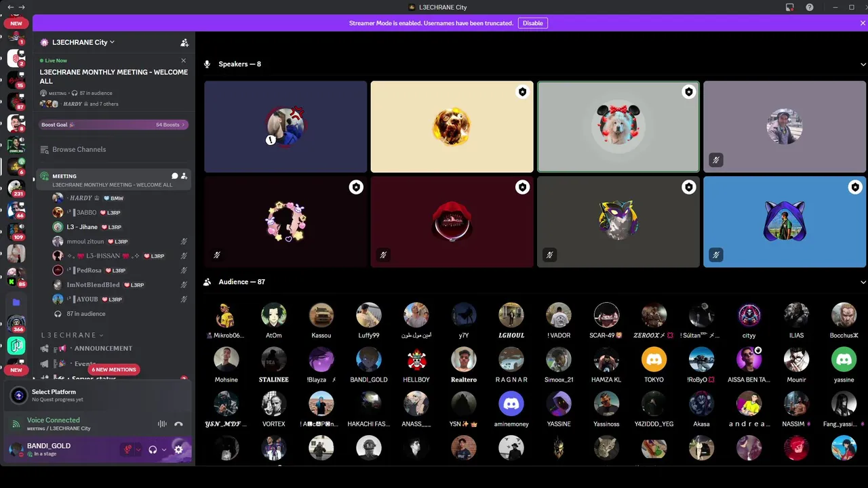Dismiss the Streamer Mode banner

coord(863,23)
